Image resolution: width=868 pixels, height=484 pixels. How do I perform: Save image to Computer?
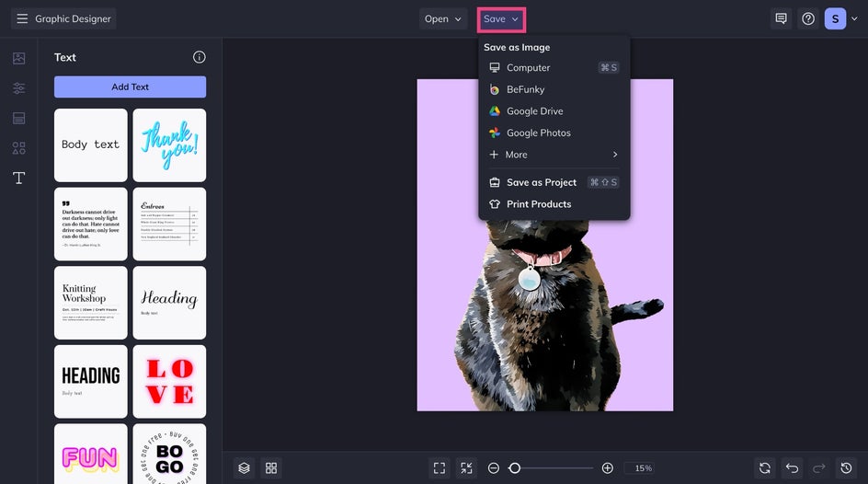[x=554, y=67]
